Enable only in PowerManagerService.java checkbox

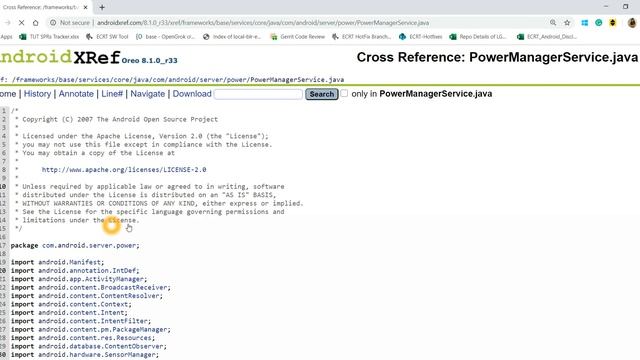pyautogui.click(x=344, y=93)
